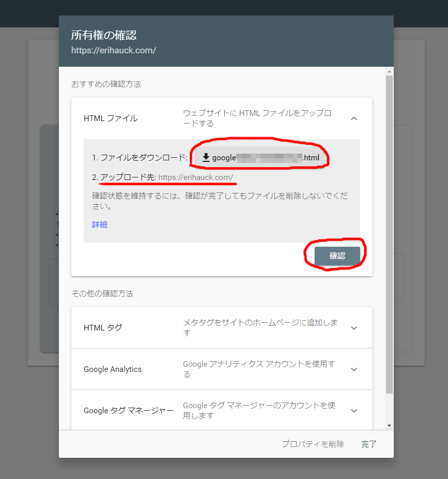Click the ファイルをダウンロード step label

click(140, 158)
